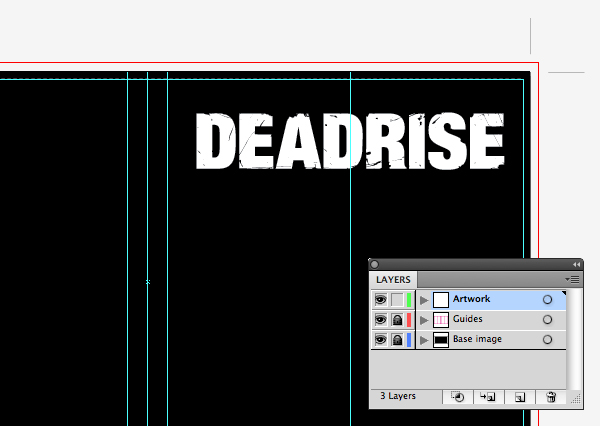Click the 3 Layers count text

click(x=398, y=396)
